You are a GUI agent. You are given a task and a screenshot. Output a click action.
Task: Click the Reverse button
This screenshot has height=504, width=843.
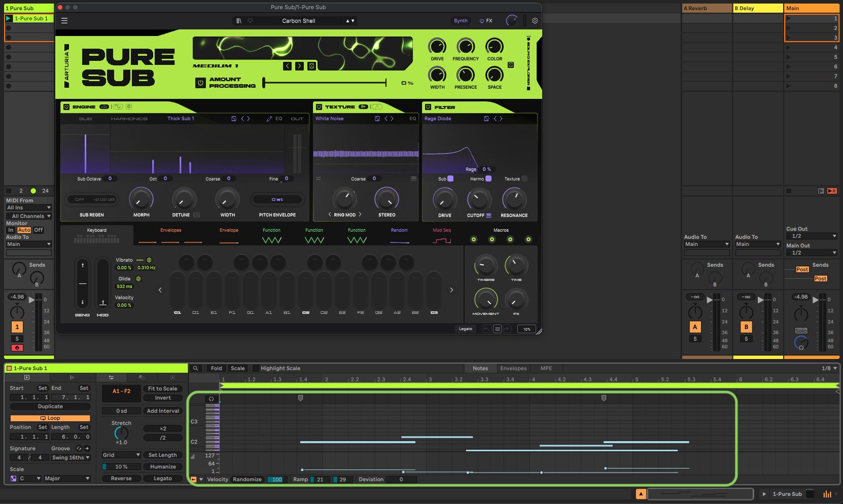point(121,479)
